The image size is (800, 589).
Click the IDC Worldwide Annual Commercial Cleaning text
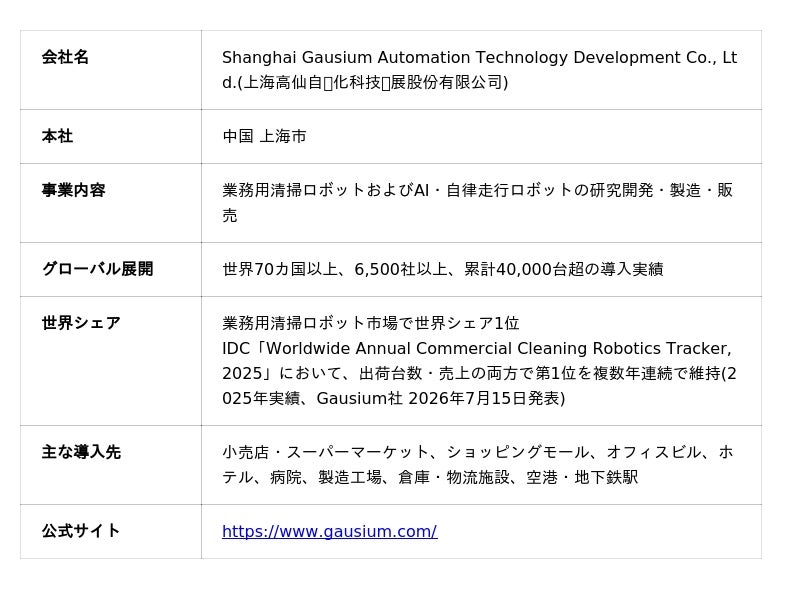[477, 348]
